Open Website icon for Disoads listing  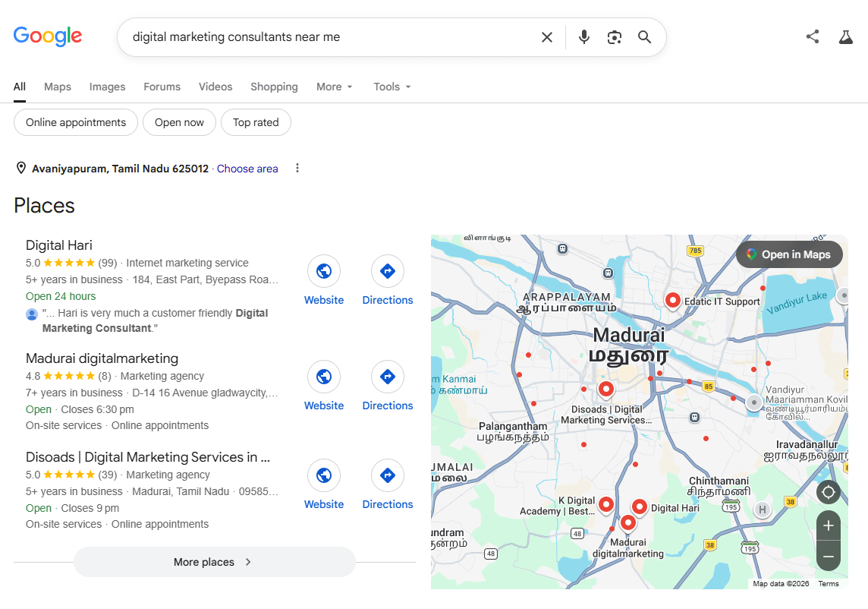(x=324, y=475)
